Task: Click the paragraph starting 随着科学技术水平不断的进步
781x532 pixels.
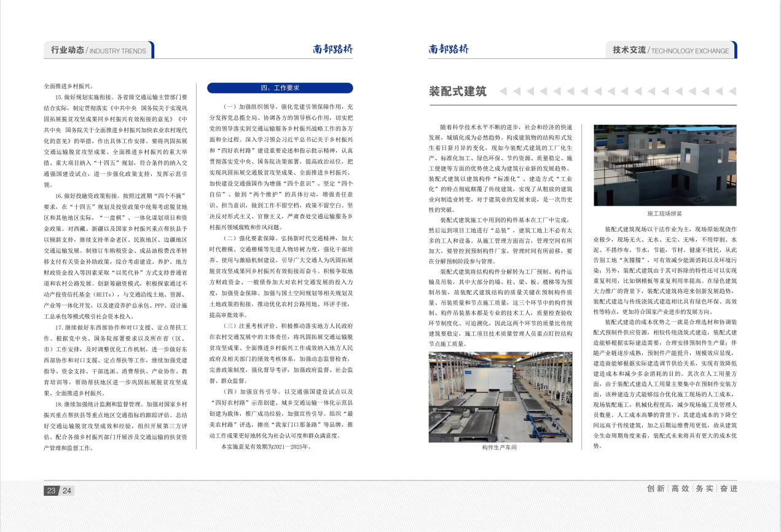Action: pyautogui.click(x=501, y=168)
